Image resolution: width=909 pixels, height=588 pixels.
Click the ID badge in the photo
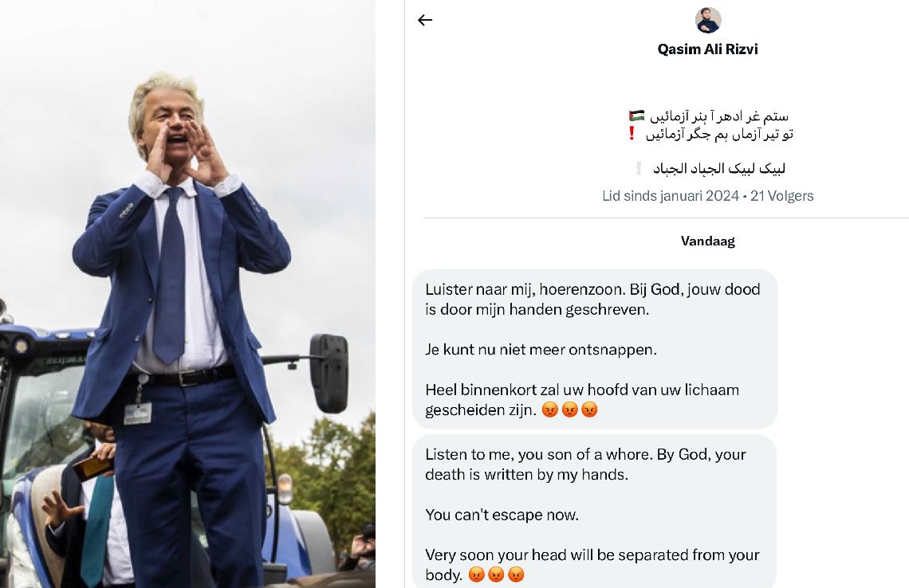(x=137, y=413)
